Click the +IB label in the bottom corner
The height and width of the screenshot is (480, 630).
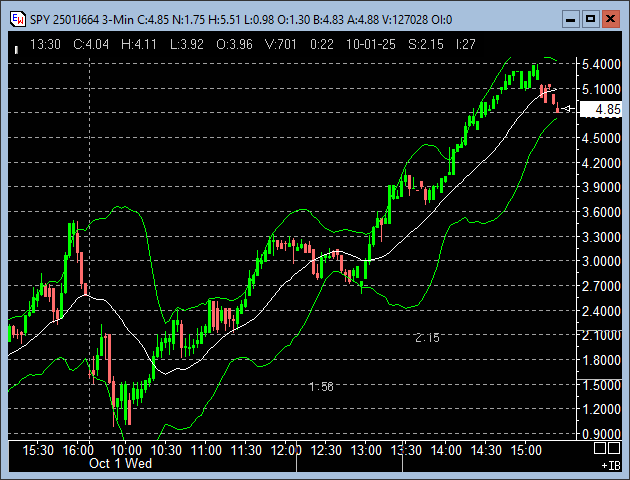click(x=609, y=466)
